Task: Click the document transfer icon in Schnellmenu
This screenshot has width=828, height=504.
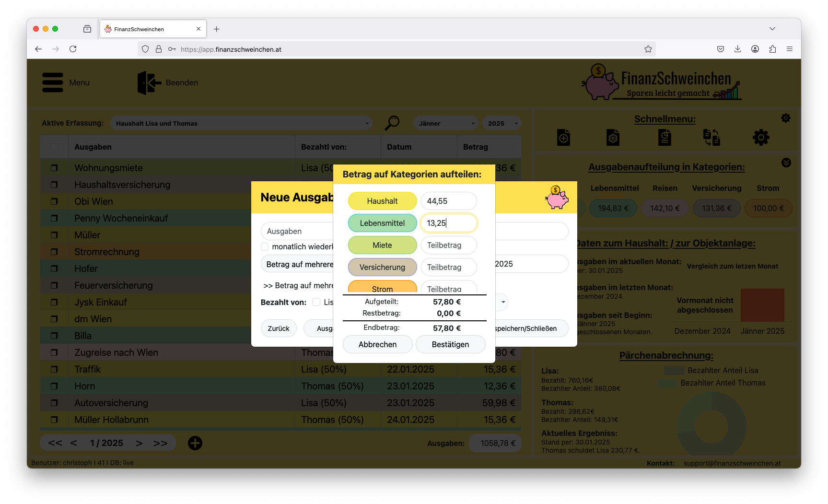Action: click(711, 138)
